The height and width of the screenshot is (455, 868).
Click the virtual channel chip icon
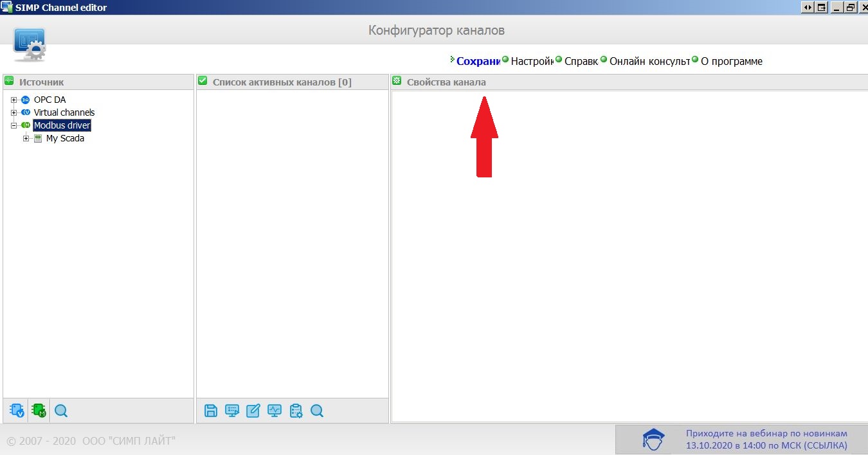click(x=17, y=410)
